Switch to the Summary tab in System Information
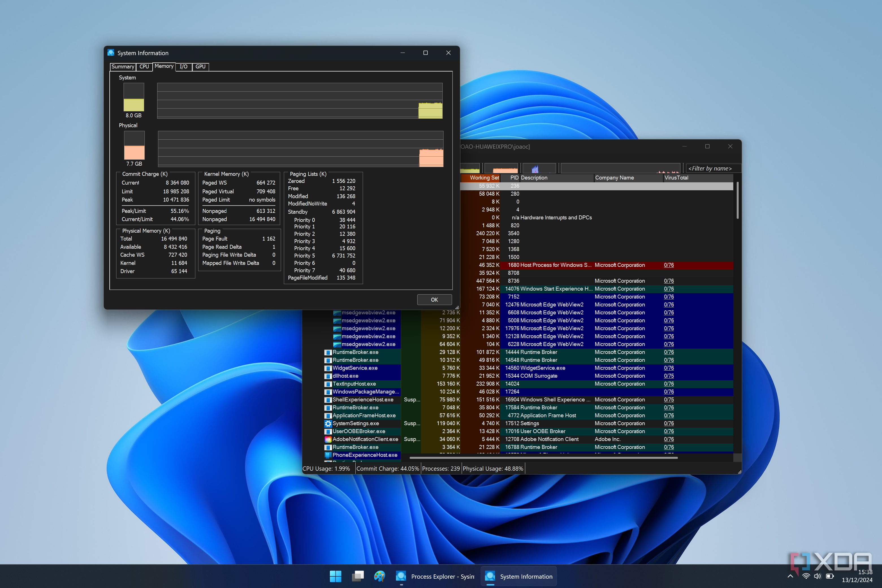Viewport: 882px width, 588px height. click(123, 67)
